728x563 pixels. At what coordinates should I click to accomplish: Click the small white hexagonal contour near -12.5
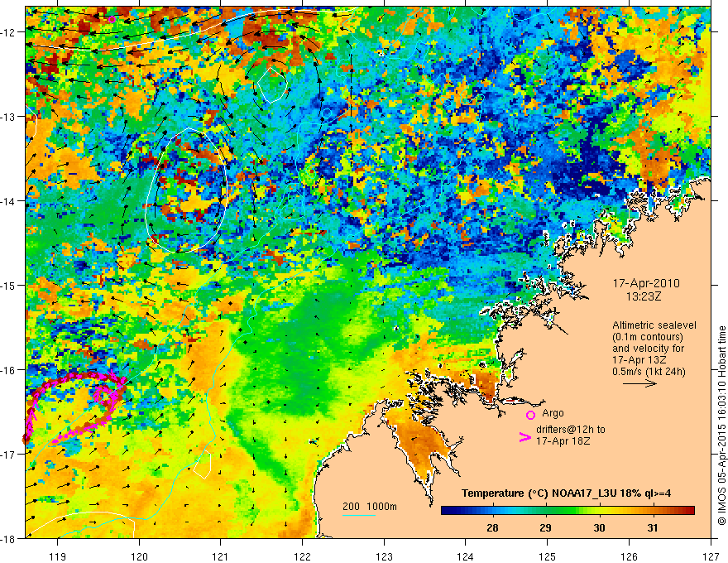coord(272,84)
